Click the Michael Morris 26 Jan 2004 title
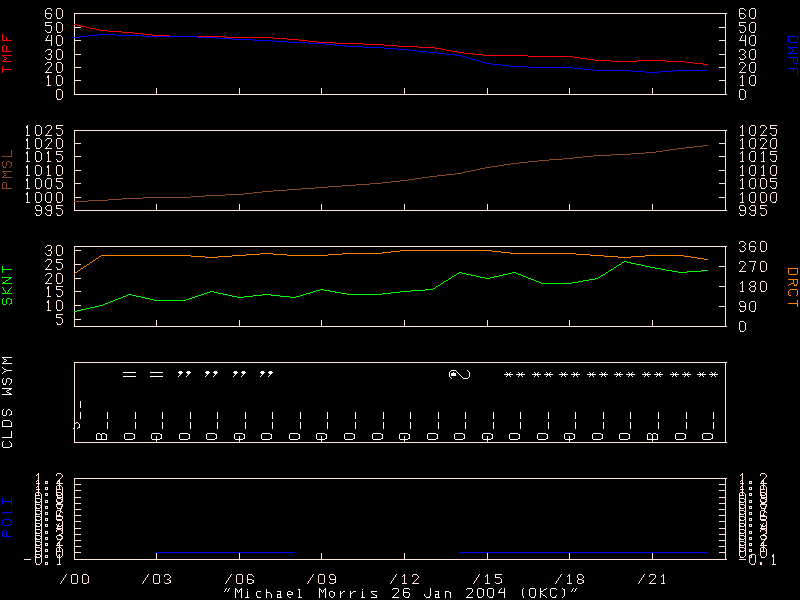Screen dimensions: 800x600 tap(400, 592)
